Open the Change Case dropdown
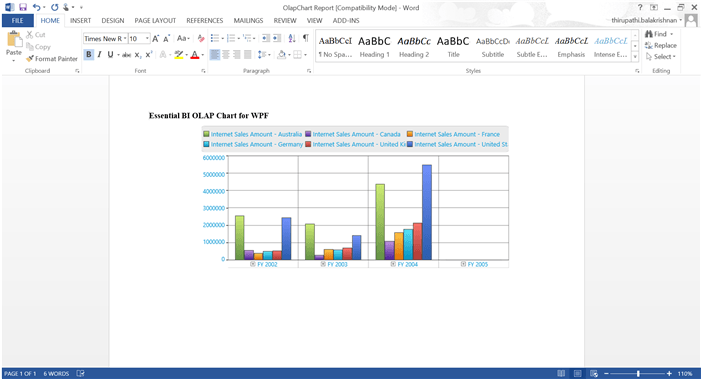 pyautogui.click(x=183, y=38)
